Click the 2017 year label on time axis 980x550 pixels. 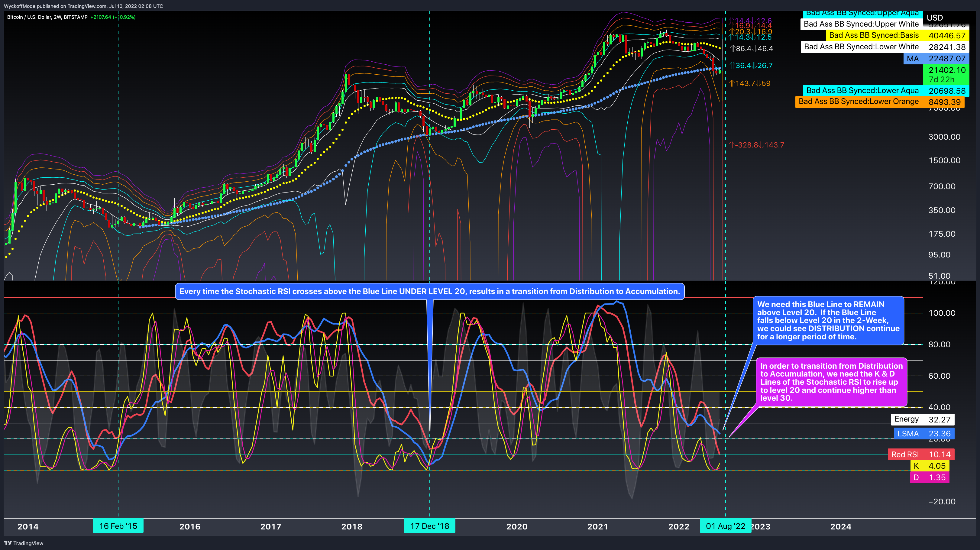[x=270, y=526]
